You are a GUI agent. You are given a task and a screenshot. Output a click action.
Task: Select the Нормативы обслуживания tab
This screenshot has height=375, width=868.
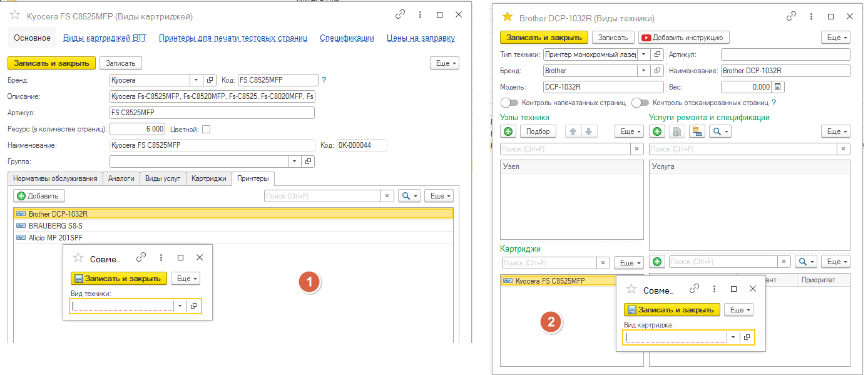(x=56, y=178)
